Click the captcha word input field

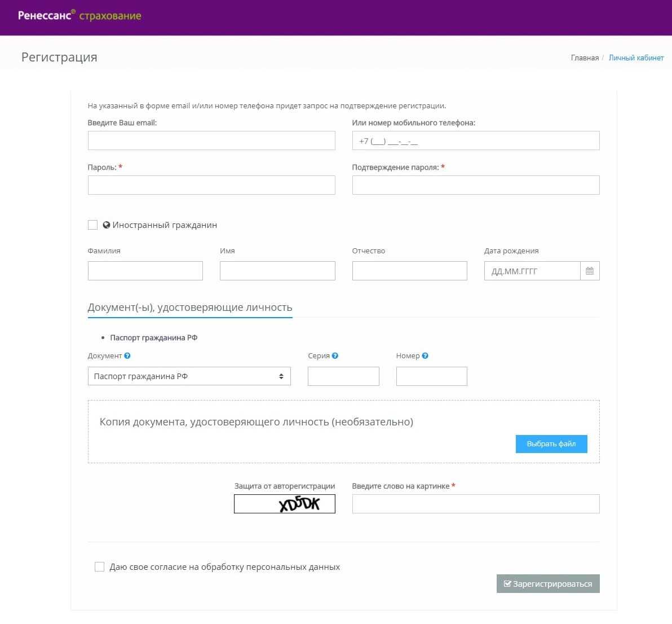click(475, 504)
